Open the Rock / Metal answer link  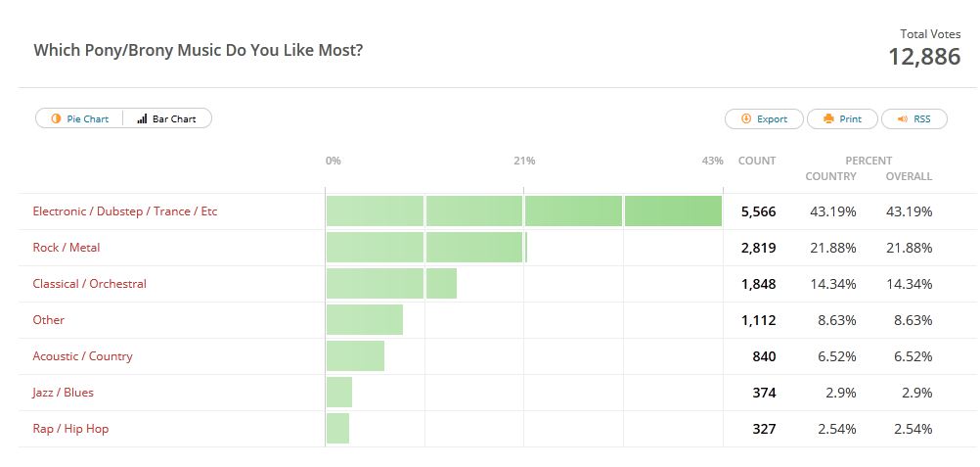(x=67, y=248)
